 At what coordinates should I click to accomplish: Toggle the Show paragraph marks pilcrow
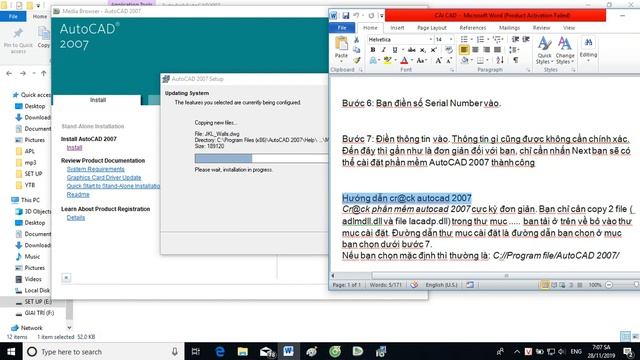516,60
